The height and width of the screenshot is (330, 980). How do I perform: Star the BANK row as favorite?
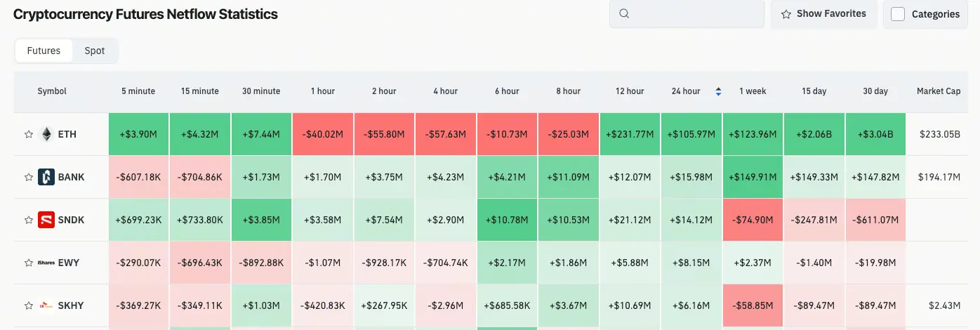coord(29,177)
